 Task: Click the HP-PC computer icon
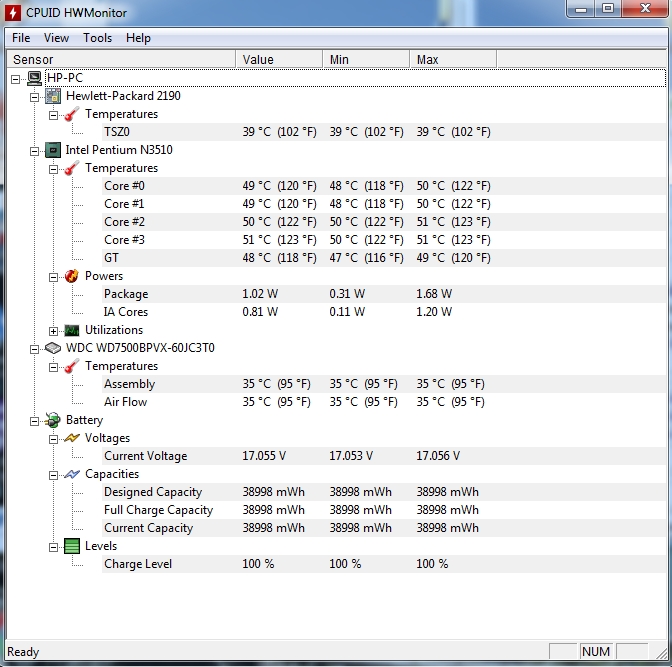tap(35, 78)
